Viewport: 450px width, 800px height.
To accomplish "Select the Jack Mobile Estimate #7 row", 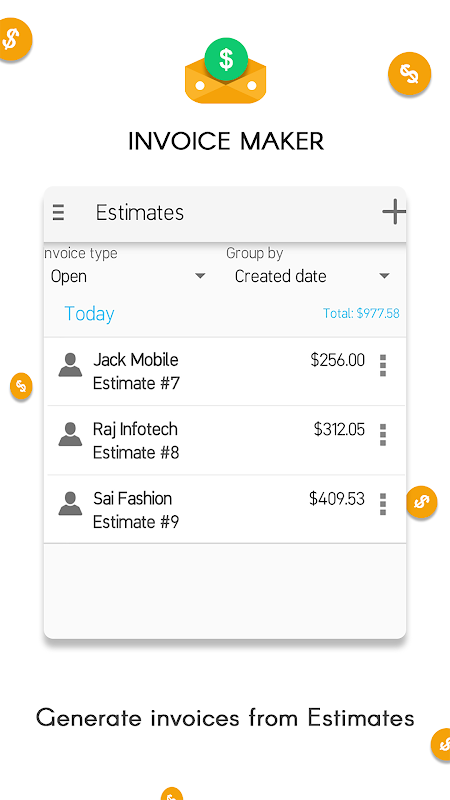I will point(224,371).
